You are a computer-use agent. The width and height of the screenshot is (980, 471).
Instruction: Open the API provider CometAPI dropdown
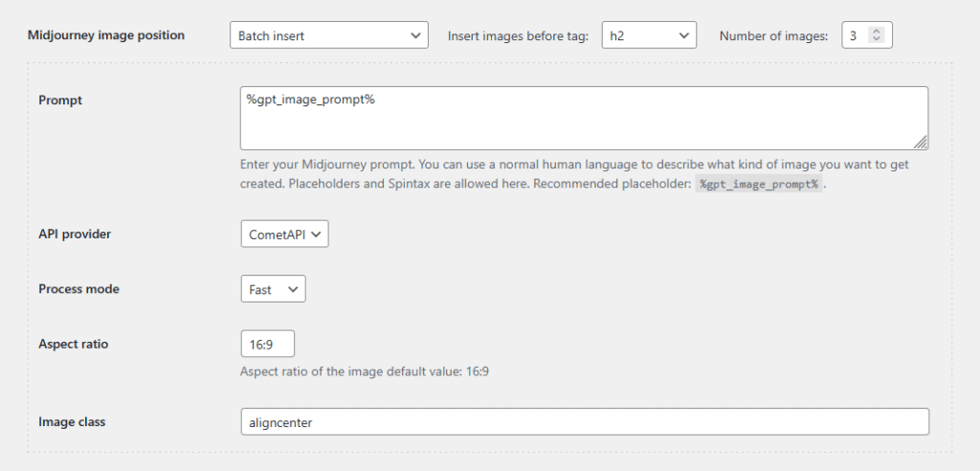click(x=284, y=235)
